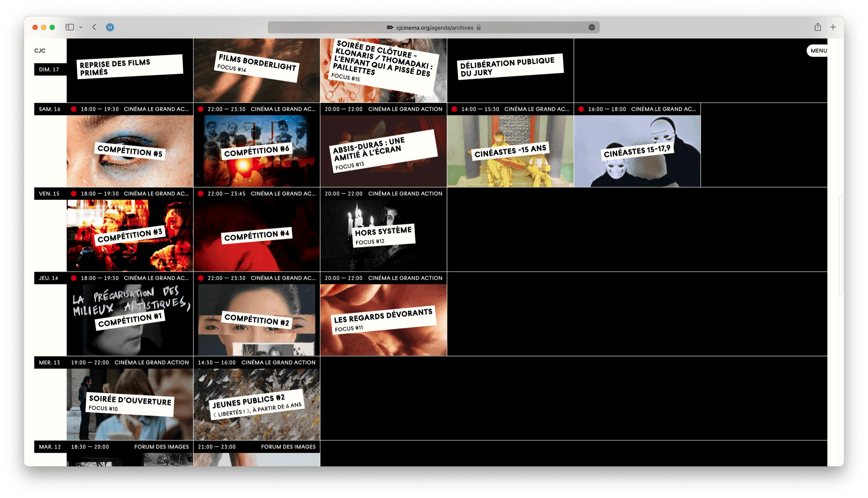Click the CJC site favicon in address bar
This screenshot has width=868, height=498.
(x=390, y=28)
